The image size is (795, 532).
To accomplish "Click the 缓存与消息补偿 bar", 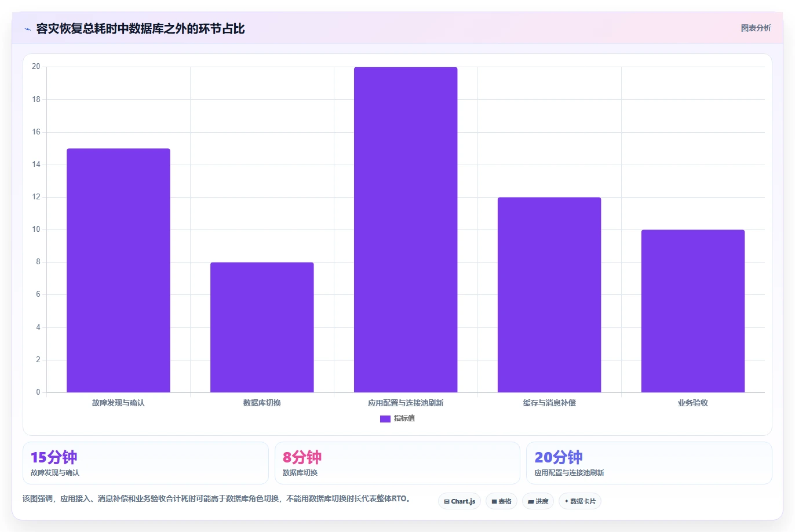I will [x=549, y=295].
